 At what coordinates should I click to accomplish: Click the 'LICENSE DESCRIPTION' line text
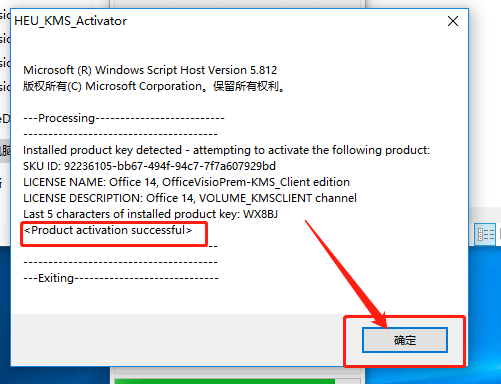(190, 198)
